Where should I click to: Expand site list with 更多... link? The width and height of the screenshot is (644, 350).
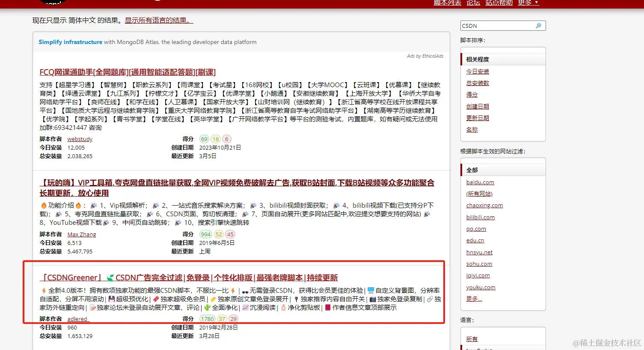pos(474,299)
